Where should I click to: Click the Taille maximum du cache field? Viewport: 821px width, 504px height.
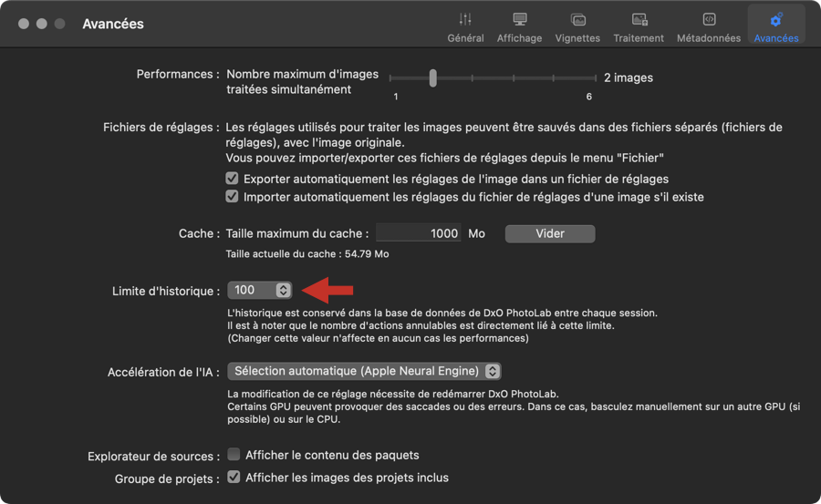pos(418,233)
